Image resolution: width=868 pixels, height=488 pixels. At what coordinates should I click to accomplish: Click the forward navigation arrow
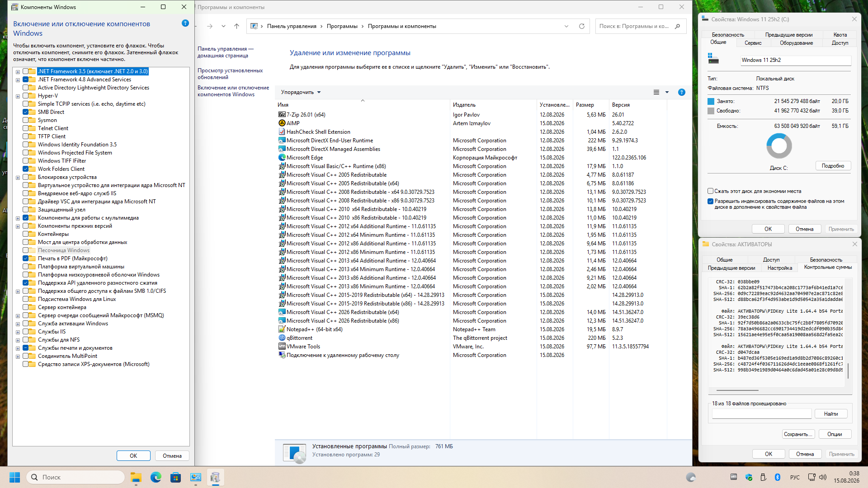click(x=210, y=26)
